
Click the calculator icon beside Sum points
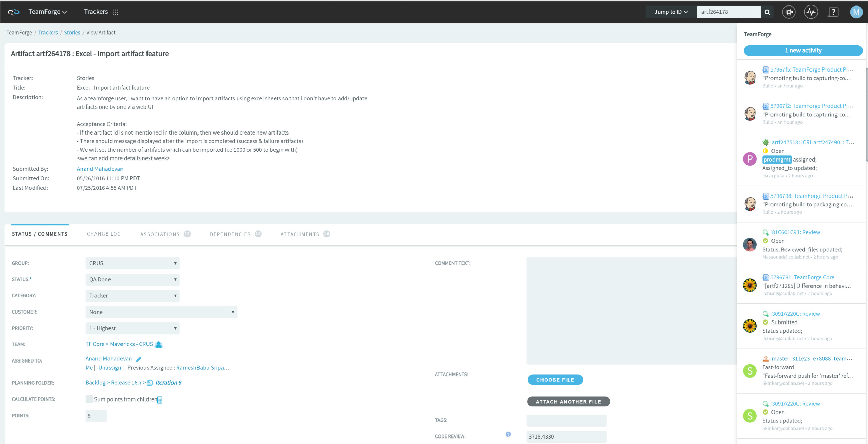pos(160,399)
